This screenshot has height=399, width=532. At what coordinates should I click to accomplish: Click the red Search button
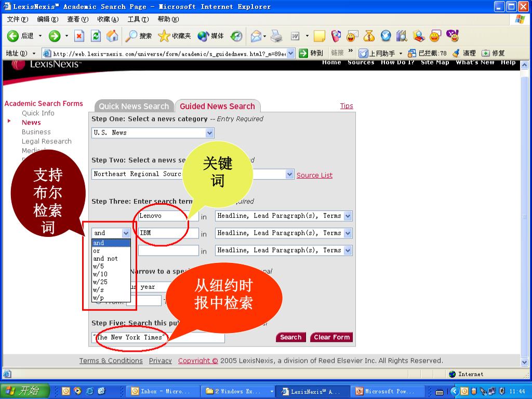click(291, 337)
